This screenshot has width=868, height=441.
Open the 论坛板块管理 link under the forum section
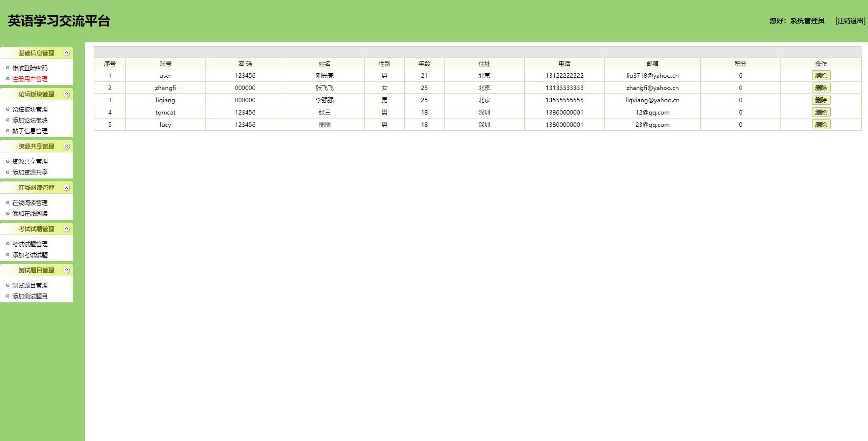30,110
